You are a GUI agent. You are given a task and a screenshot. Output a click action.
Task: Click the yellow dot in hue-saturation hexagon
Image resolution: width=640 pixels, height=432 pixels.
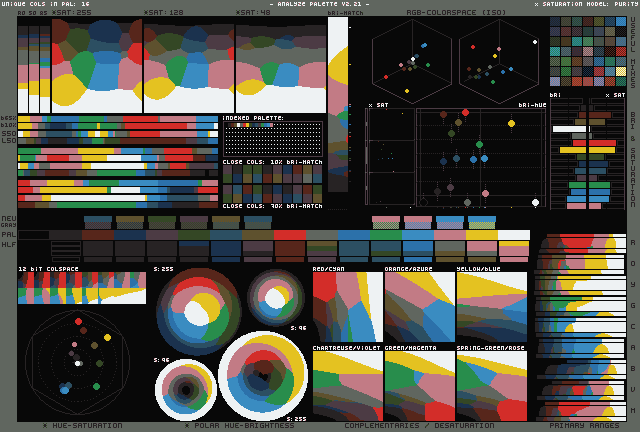click(x=107, y=337)
